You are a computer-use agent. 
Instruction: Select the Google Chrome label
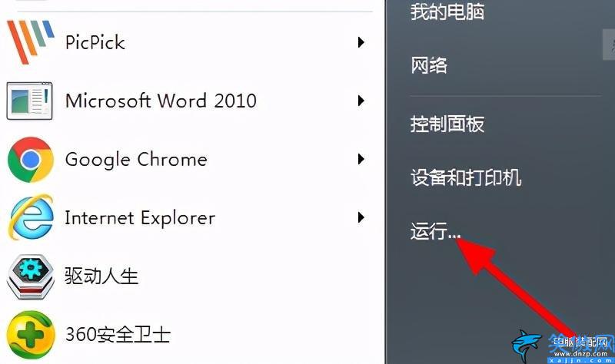tap(136, 160)
